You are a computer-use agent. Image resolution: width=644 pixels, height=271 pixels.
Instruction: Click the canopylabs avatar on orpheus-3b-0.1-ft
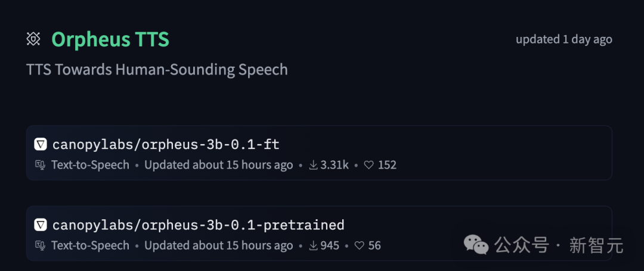41,144
